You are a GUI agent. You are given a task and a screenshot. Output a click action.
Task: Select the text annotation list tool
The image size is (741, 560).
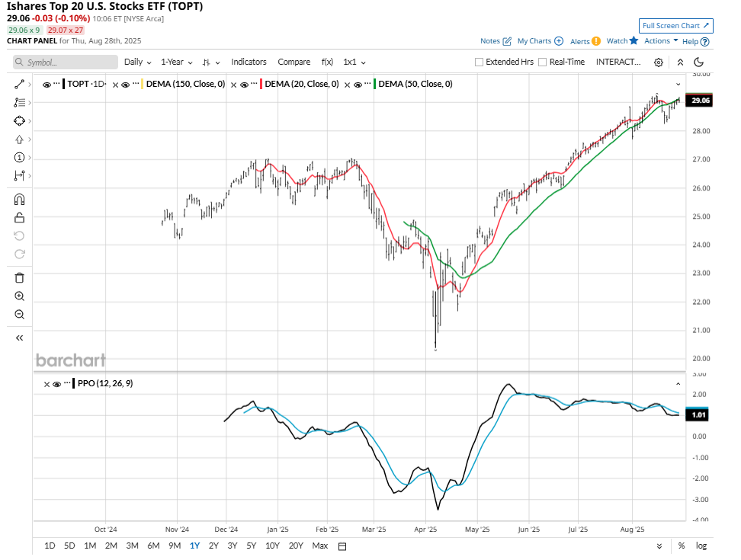click(19, 102)
